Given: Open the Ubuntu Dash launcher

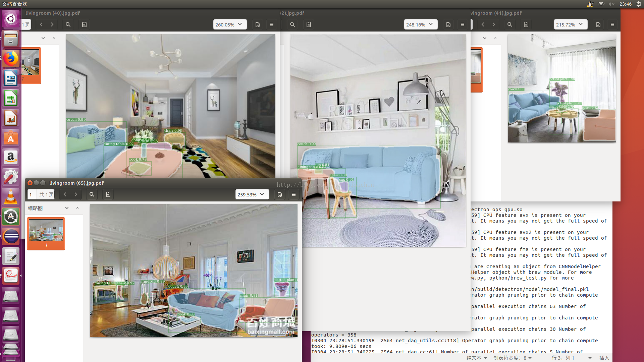Looking at the screenshot, I should point(11,19).
